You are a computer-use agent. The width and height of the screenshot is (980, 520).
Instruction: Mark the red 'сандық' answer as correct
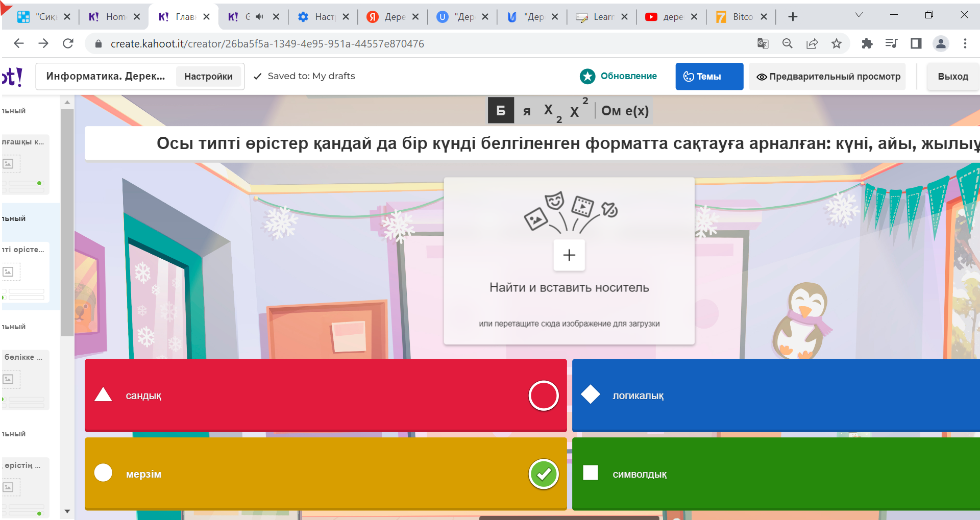[x=544, y=395]
